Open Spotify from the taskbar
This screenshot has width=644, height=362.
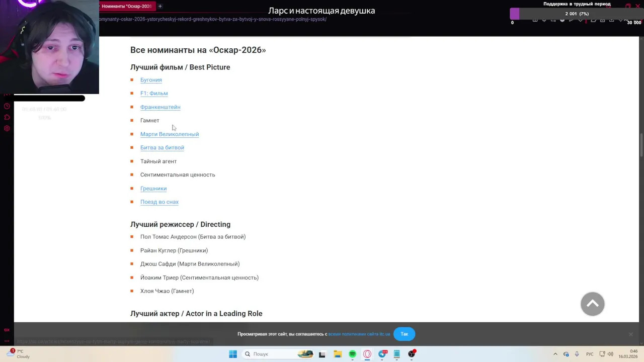pos(352,354)
